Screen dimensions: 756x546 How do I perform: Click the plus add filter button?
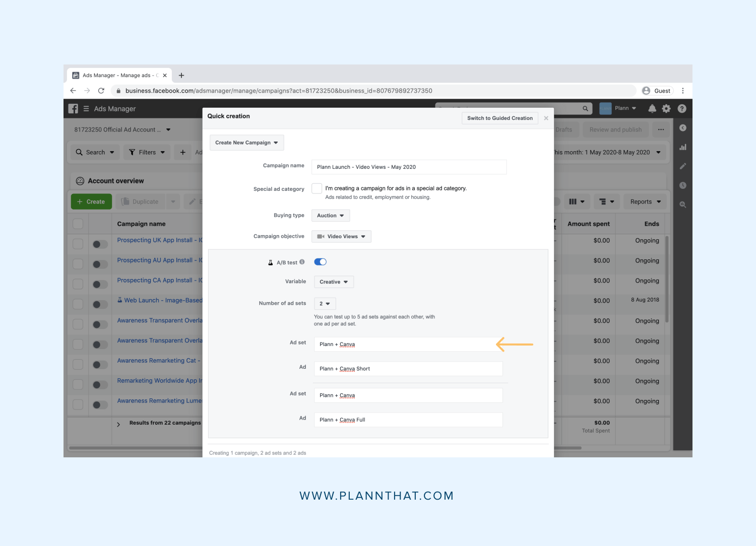[x=183, y=152]
